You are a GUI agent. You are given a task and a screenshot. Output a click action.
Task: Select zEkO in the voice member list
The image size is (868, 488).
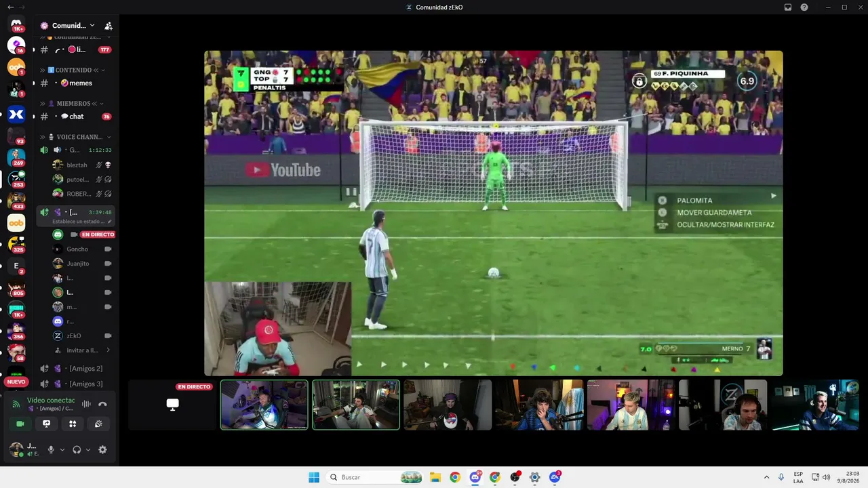82,336
